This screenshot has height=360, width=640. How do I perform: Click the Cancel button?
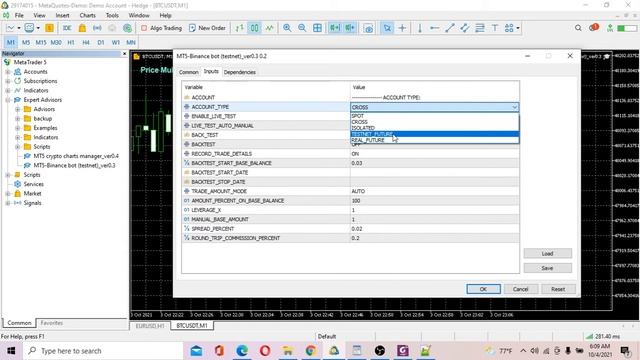pos(520,289)
